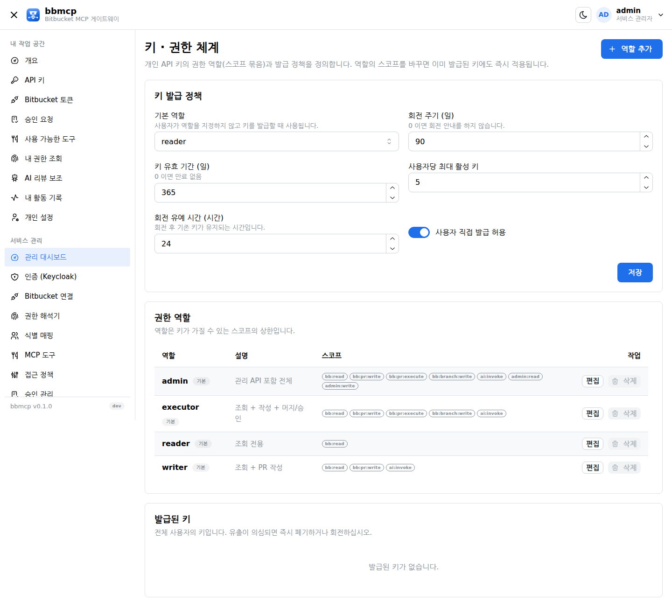Click the AI 리뷰 보조 robot icon
The width and height of the screenshot is (672, 616).
point(15,178)
